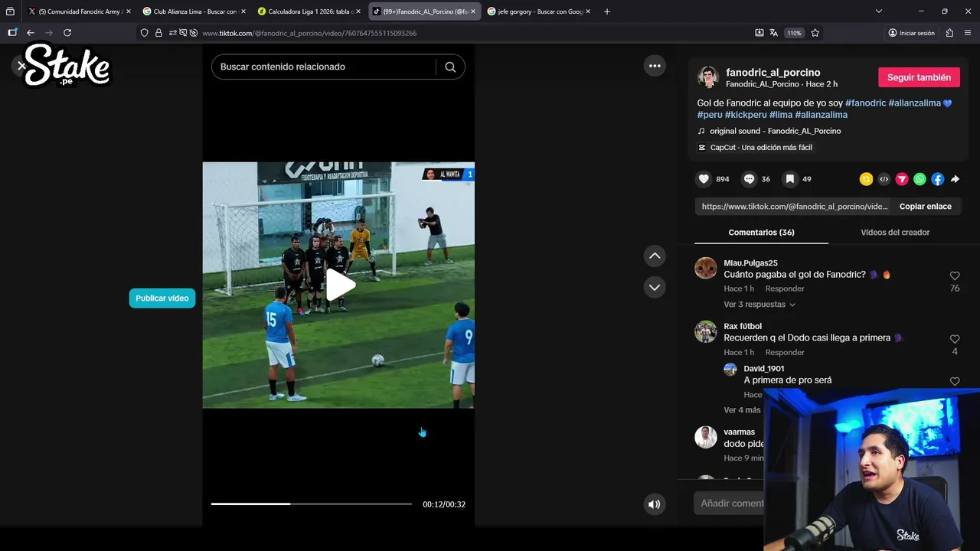Switch to Vídeos del creador tab
This screenshot has width=980, height=551.
coord(895,233)
